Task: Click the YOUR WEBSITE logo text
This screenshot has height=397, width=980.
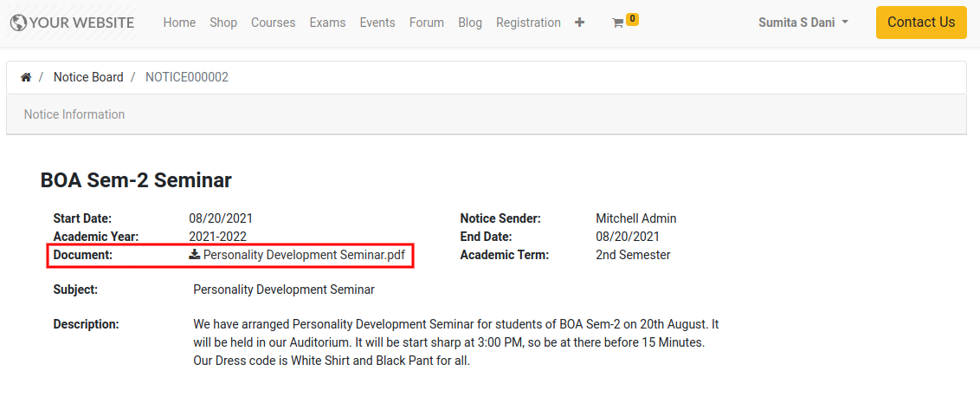Action: point(82,23)
